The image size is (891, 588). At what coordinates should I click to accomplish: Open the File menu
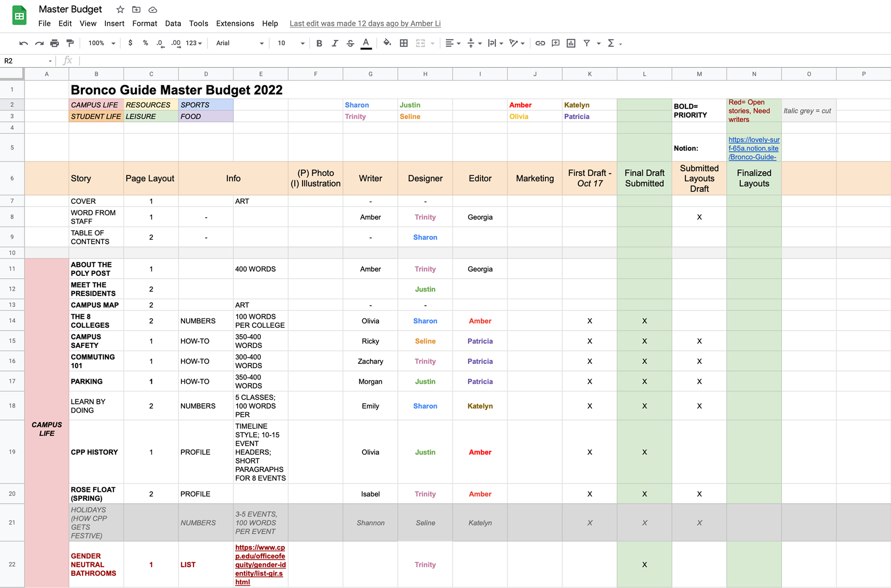click(45, 23)
